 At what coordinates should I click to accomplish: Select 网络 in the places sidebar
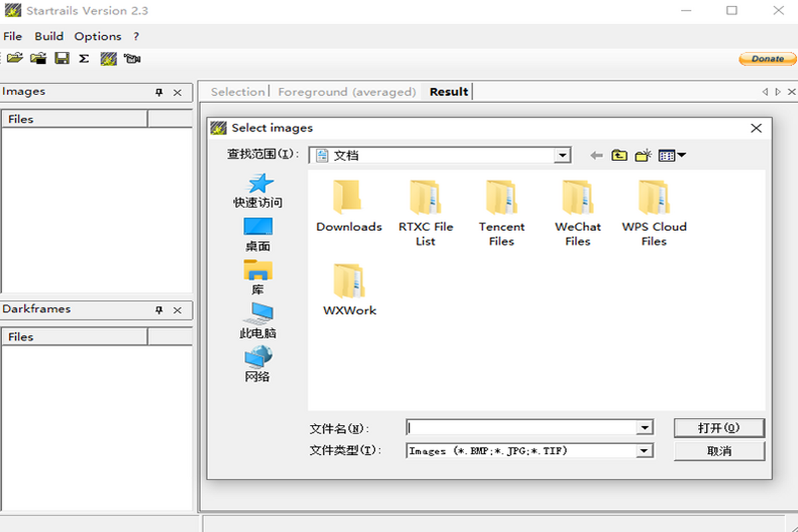[x=258, y=364]
